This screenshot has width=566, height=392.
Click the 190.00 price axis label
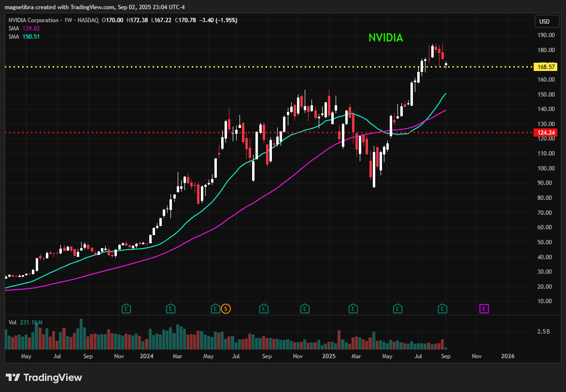pyautogui.click(x=546, y=35)
